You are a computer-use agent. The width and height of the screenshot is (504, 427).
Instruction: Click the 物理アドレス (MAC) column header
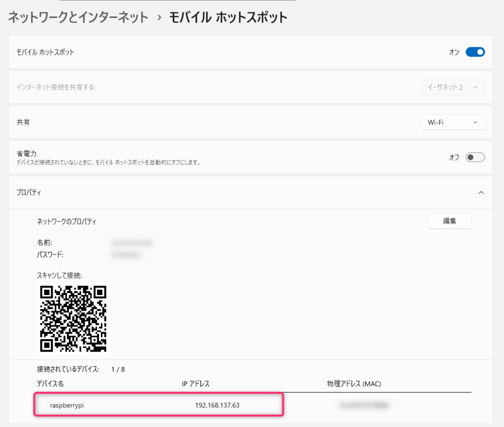[354, 384]
